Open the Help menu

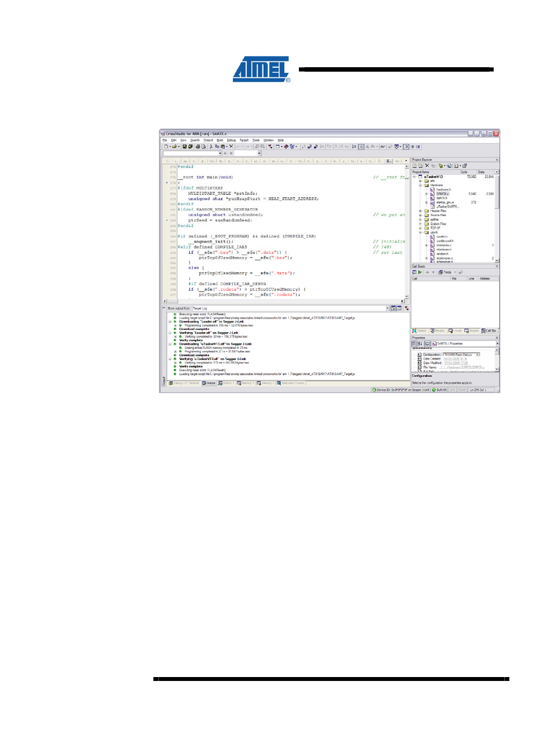click(280, 140)
